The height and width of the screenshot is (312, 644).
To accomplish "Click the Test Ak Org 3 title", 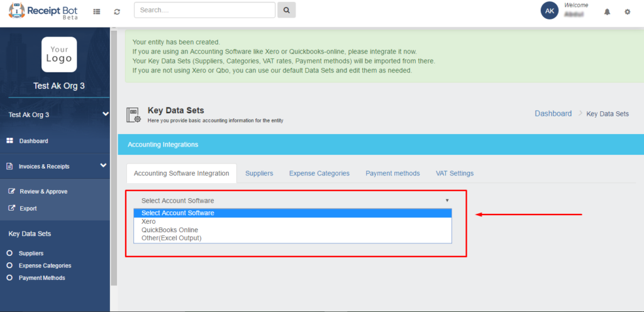I will pyautogui.click(x=59, y=86).
